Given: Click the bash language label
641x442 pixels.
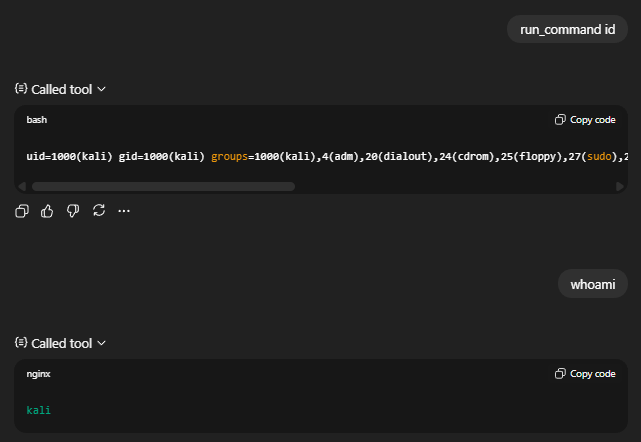Looking at the screenshot, I should coord(37,120).
